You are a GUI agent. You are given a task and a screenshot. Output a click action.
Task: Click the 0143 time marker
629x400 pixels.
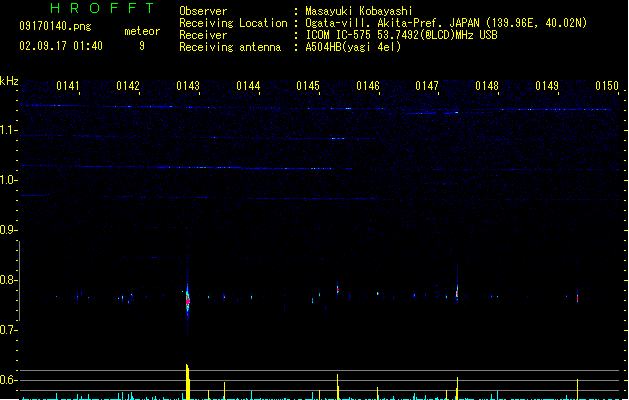(x=188, y=86)
